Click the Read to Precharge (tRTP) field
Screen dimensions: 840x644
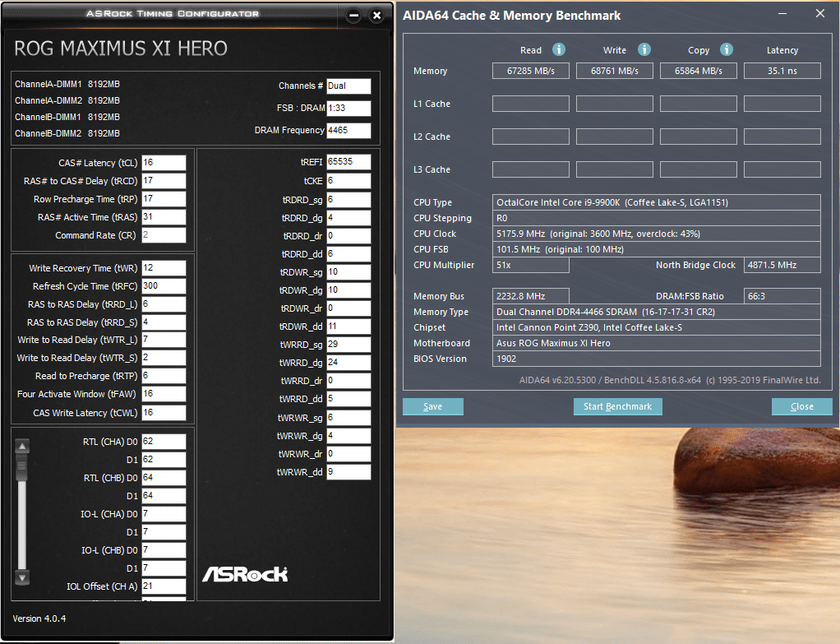point(164,375)
